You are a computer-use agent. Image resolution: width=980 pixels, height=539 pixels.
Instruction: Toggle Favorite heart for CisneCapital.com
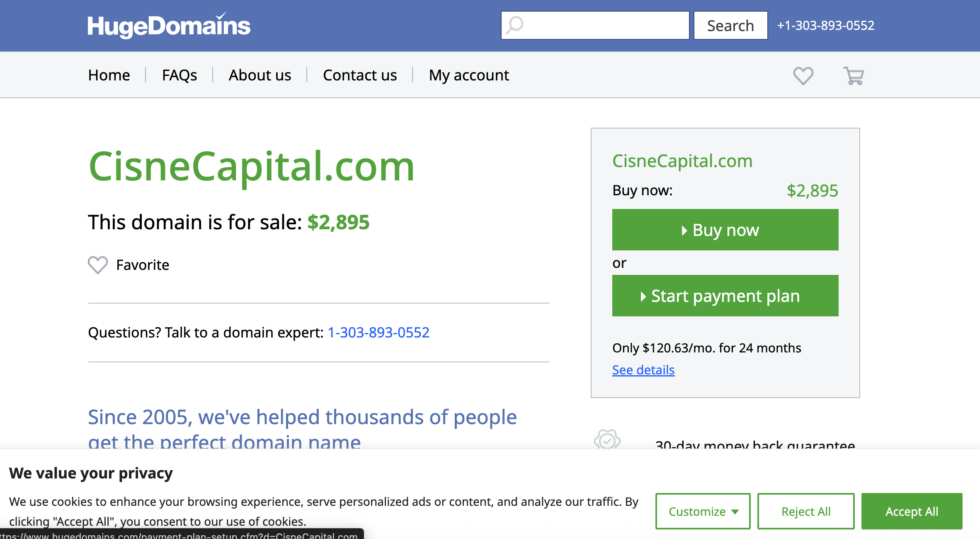98,265
